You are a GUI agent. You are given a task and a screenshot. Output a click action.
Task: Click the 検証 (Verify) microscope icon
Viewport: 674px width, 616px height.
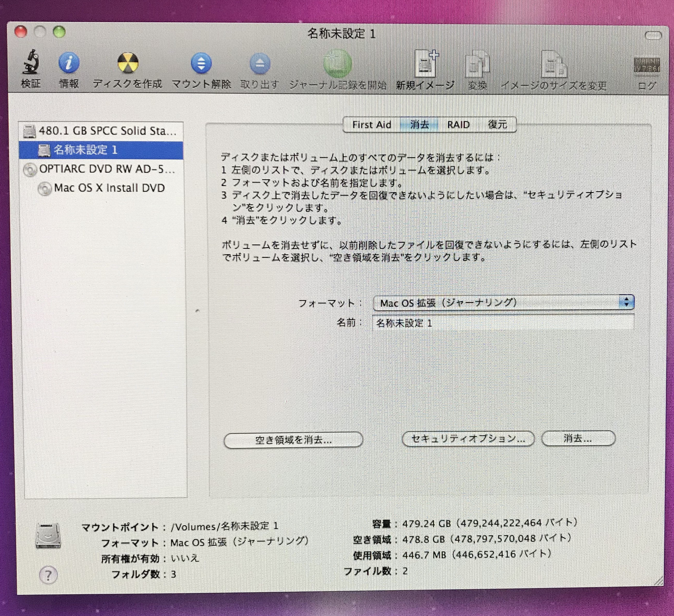pos(31,63)
